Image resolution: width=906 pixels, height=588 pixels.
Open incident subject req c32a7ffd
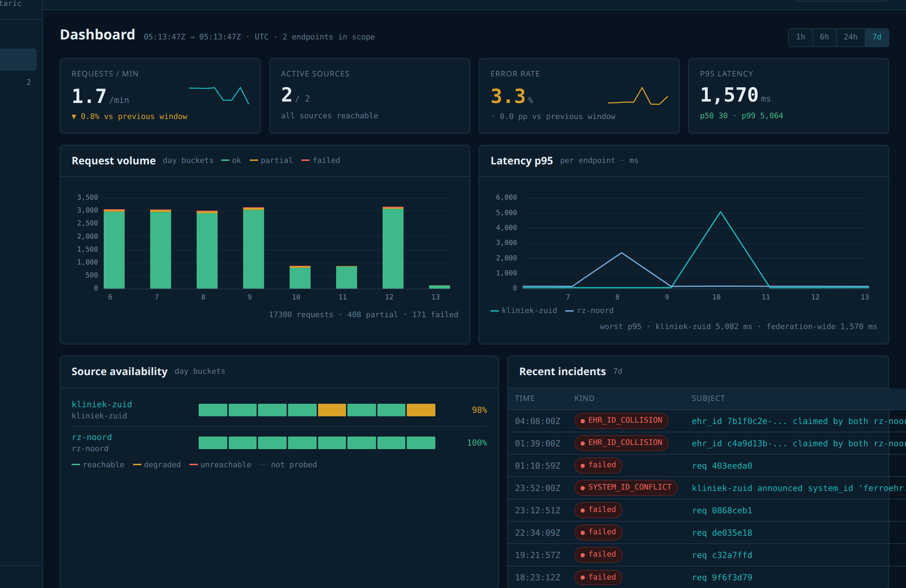click(x=722, y=555)
